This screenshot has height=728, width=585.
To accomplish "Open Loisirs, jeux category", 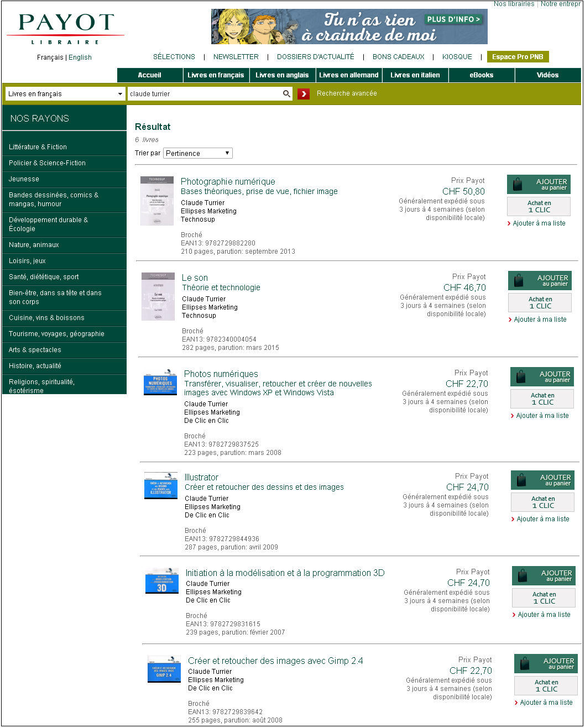I will [x=64, y=261].
